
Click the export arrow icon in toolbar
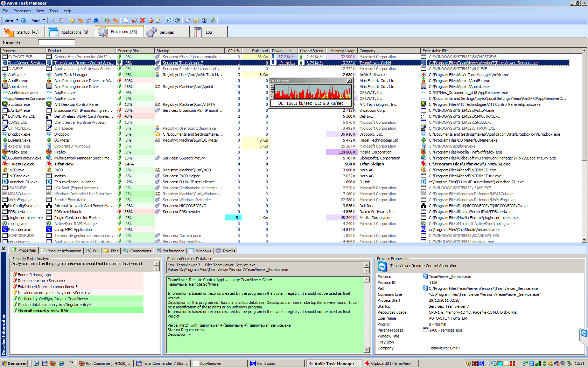[158, 20]
